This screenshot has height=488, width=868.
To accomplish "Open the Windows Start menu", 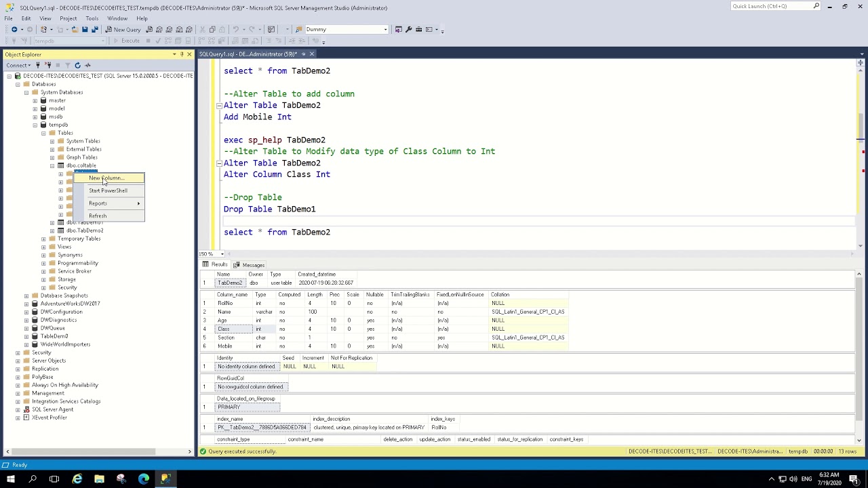I will 10,479.
